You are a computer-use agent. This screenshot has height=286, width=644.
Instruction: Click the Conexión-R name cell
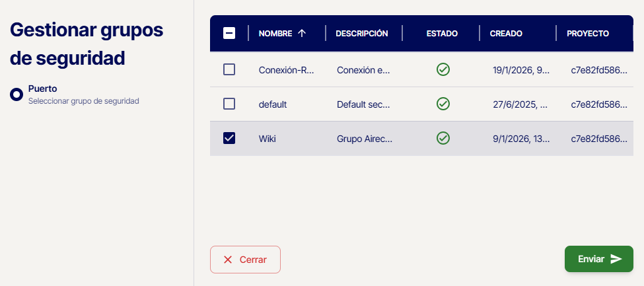(286, 70)
